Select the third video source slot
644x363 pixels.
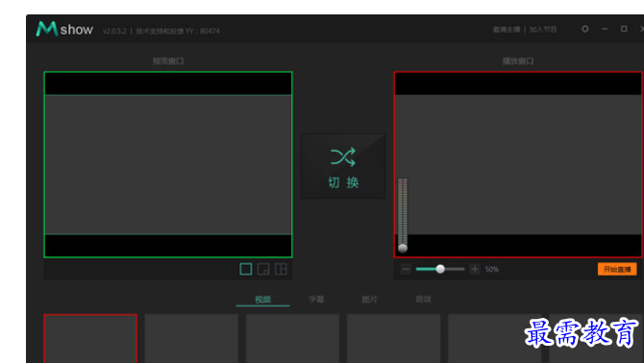coord(292,338)
